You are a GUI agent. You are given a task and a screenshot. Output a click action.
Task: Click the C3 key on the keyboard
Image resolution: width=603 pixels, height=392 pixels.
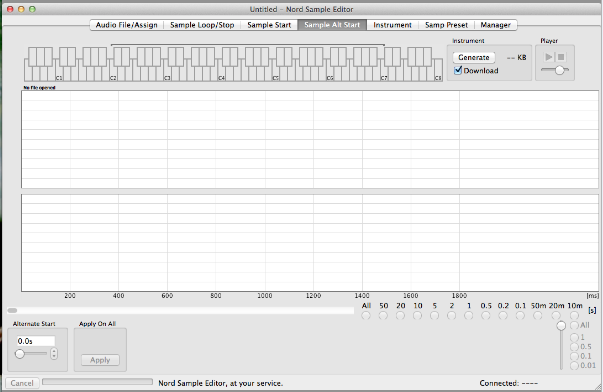(167, 75)
